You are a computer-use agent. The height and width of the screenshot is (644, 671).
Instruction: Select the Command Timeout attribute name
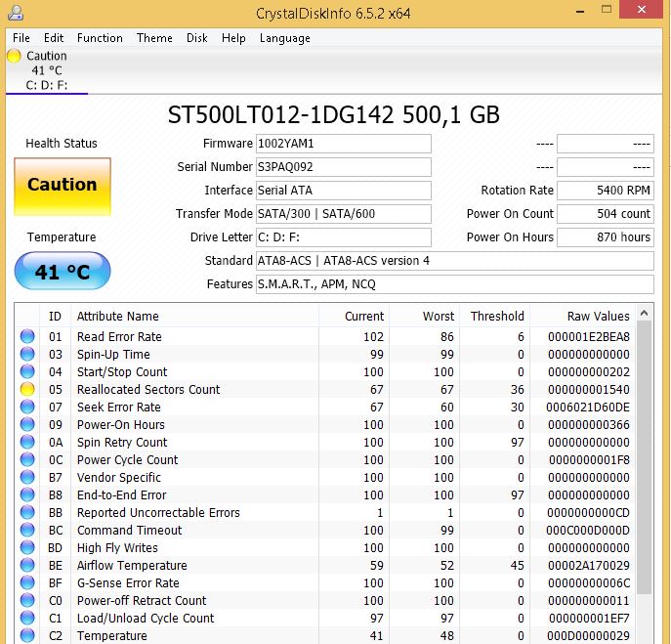click(129, 531)
